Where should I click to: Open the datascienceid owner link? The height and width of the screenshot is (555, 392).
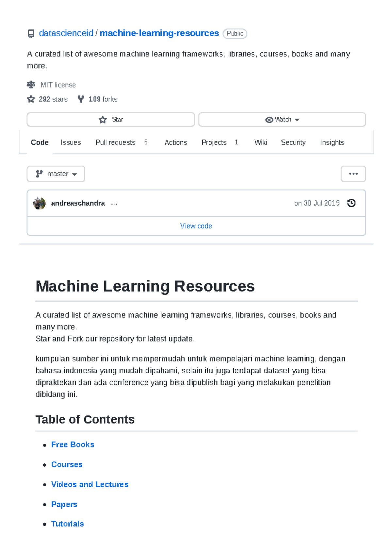[x=66, y=33]
